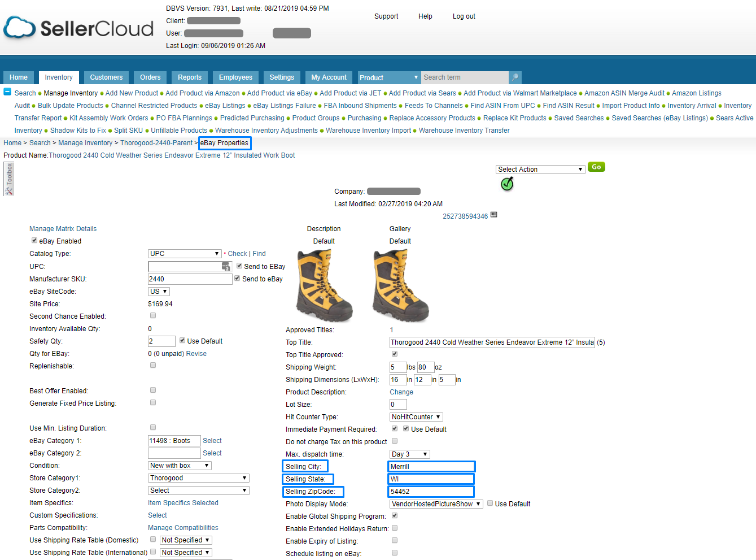Viewport: 756px width, 560px height.
Task: Click the search magnifier icon
Action: [x=515, y=77]
